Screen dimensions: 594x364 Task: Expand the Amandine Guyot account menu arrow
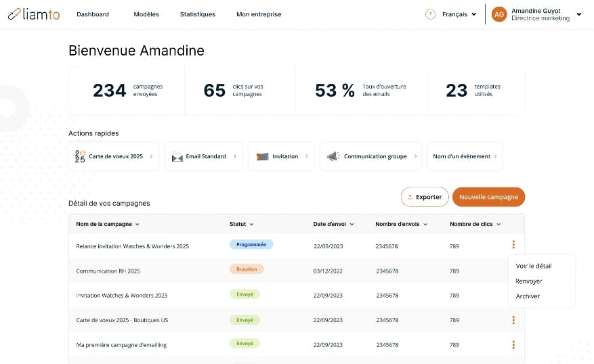pos(579,14)
